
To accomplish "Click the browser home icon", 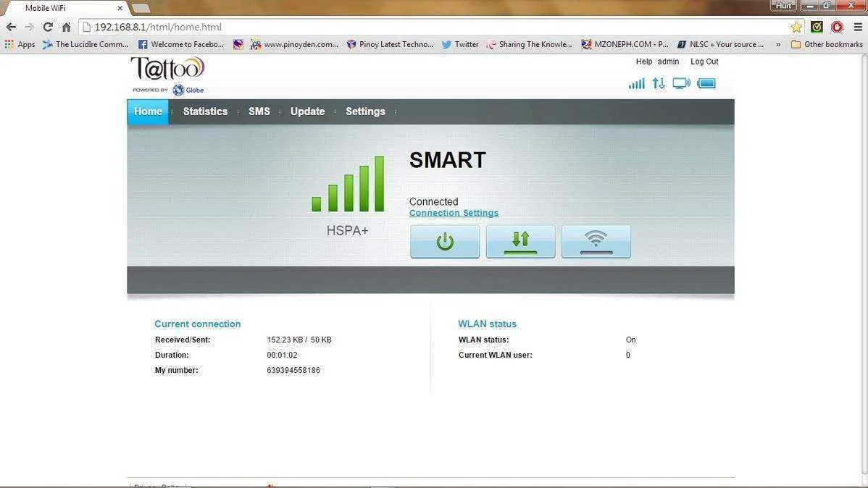I will point(67,27).
